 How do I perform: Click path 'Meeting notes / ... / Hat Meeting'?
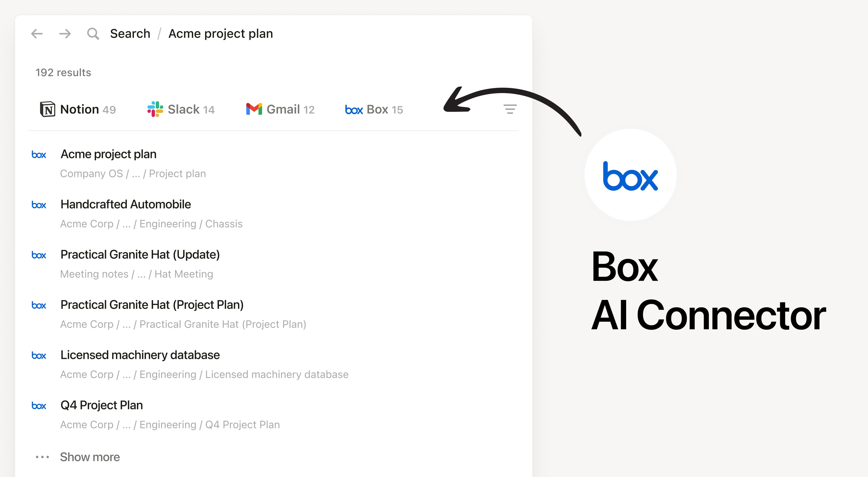point(137,274)
